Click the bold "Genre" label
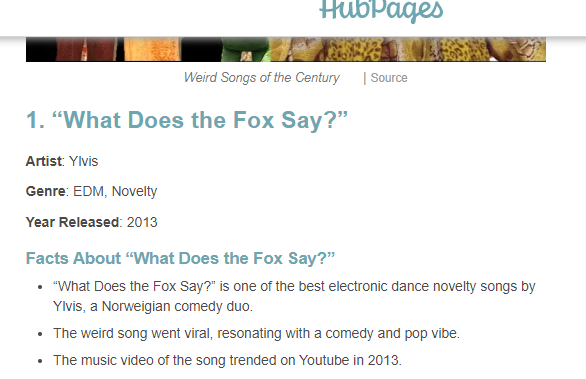The width and height of the screenshot is (586, 379). [x=46, y=191]
